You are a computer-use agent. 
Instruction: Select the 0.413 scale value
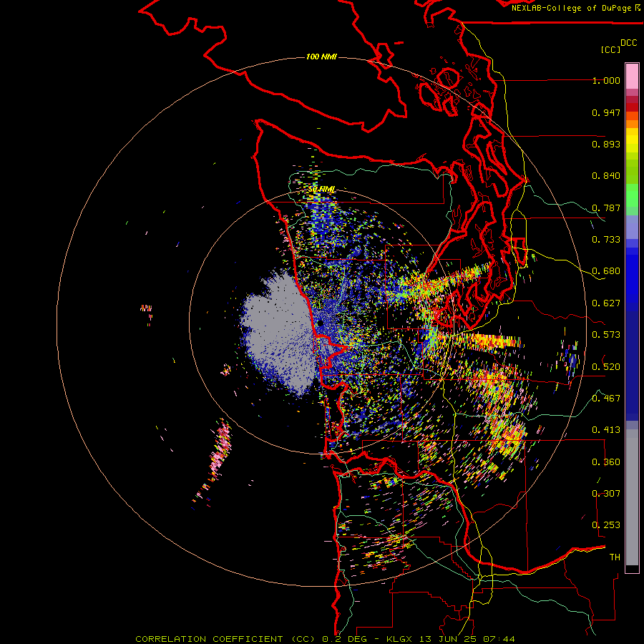click(x=606, y=430)
